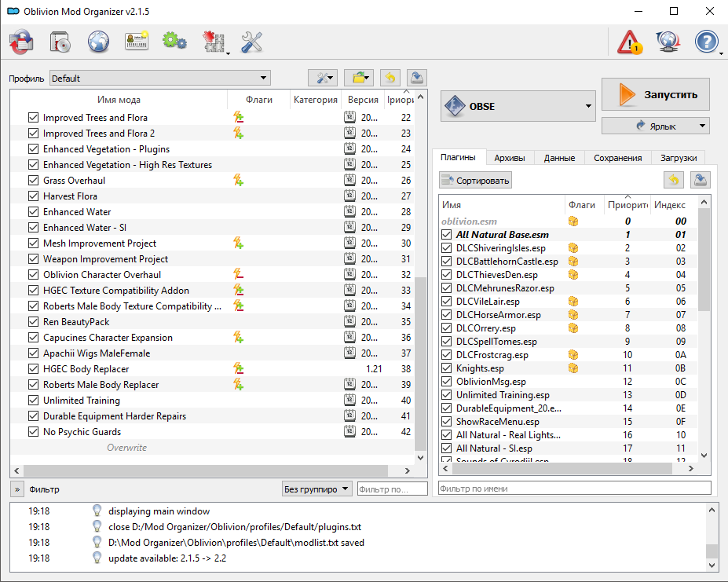Click conflict flag for Oblivion Character Overhaul
728x582 pixels.
(x=239, y=275)
